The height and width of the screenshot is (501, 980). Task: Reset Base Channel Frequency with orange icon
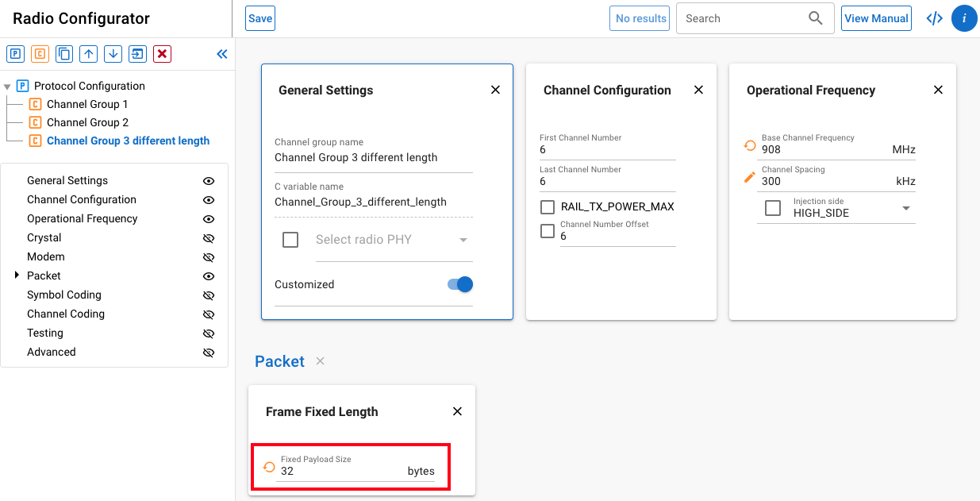coord(749,145)
